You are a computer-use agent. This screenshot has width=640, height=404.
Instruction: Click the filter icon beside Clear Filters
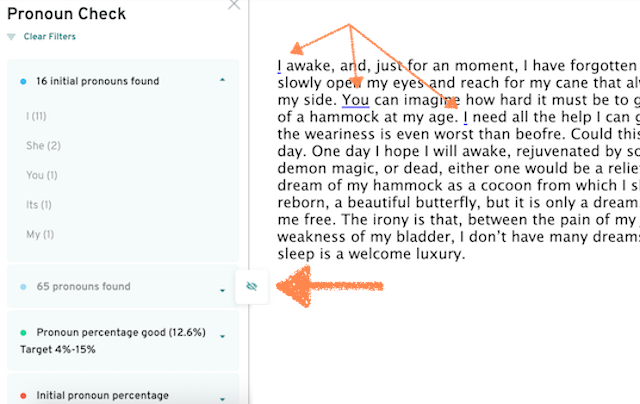(11, 37)
